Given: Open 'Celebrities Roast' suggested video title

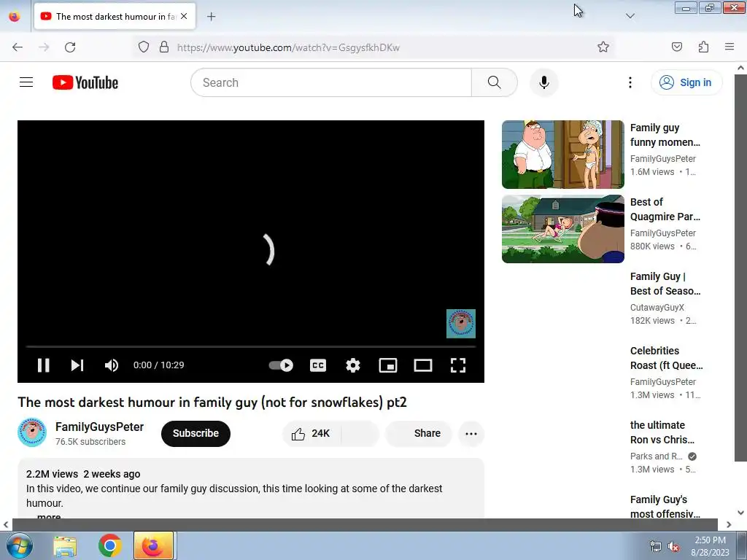Looking at the screenshot, I should (x=666, y=358).
